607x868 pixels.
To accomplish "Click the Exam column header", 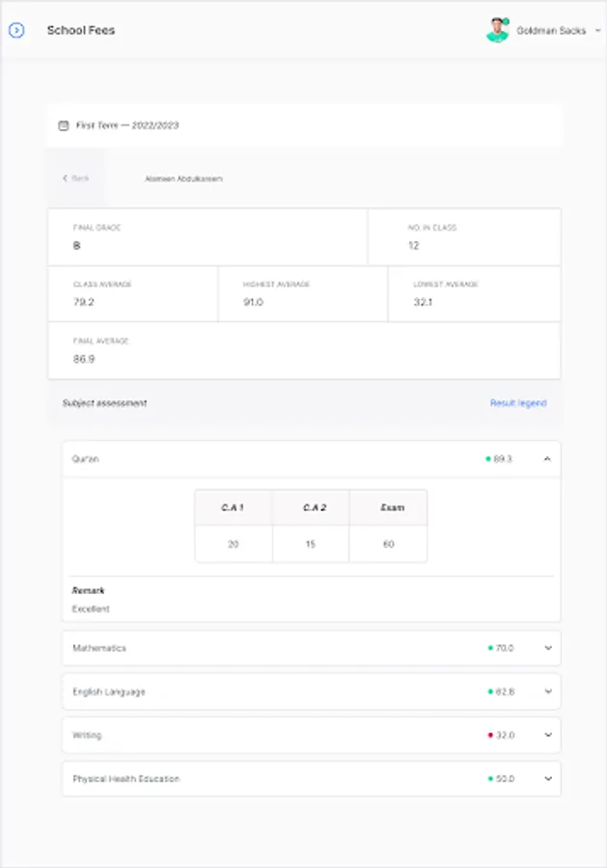I will 388,507.
